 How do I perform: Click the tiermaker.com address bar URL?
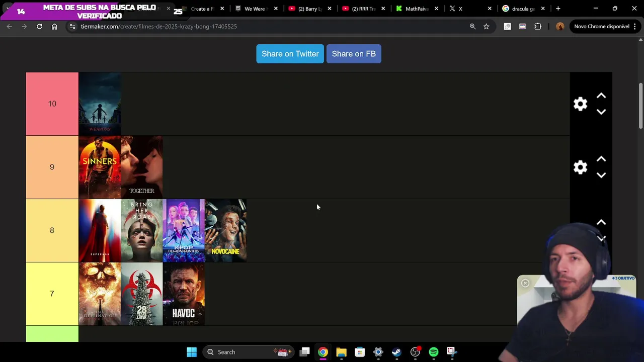point(159,26)
